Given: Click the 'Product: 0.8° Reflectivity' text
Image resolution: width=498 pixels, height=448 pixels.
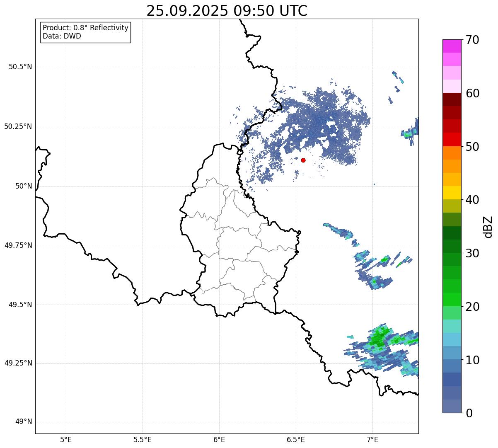Looking at the screenshot, I should [x=86, y=28].
